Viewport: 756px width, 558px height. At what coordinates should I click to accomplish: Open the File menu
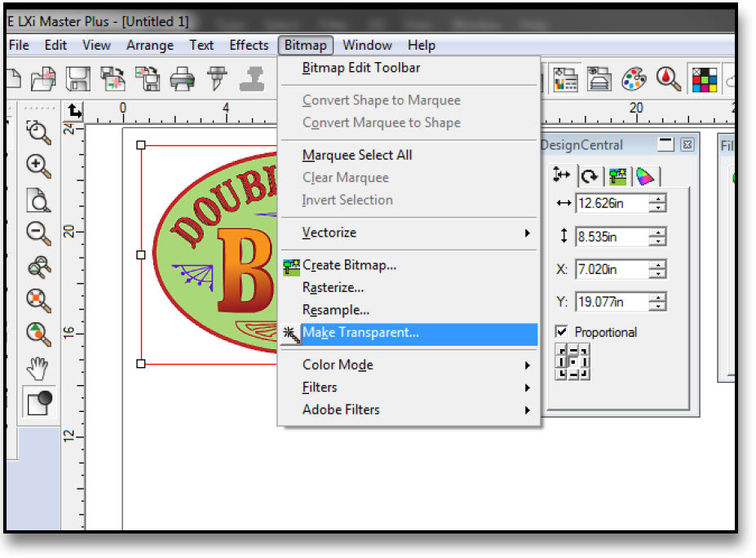pos(20,46)
